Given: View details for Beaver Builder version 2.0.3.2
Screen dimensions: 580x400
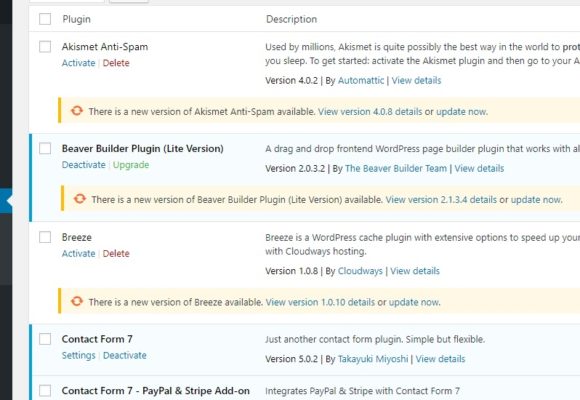Looking at the screenshot, I should pos(479,168).
